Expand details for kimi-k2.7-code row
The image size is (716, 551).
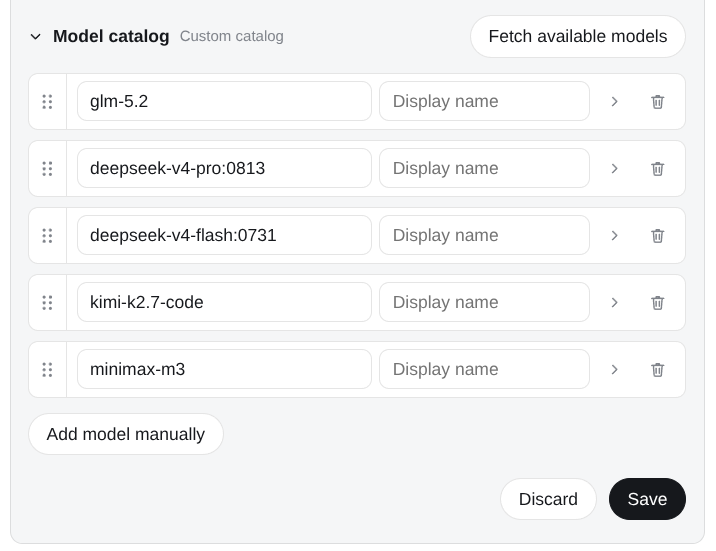coord(614,303)
